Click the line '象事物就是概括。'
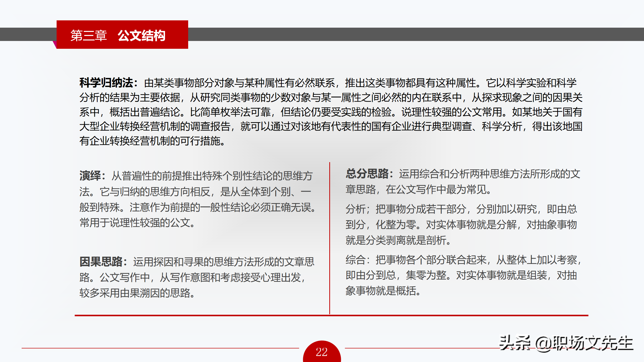 pos(383,291)
